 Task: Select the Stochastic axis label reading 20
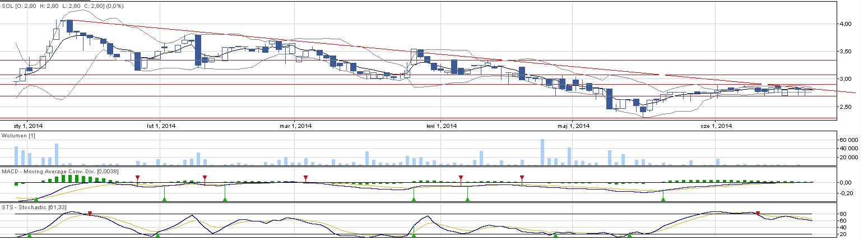(842, 234)
